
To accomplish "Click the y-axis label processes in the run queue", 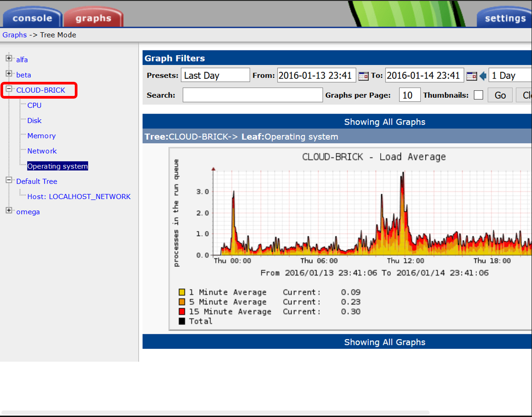I will pyautogui.click(x=176, y=213).
